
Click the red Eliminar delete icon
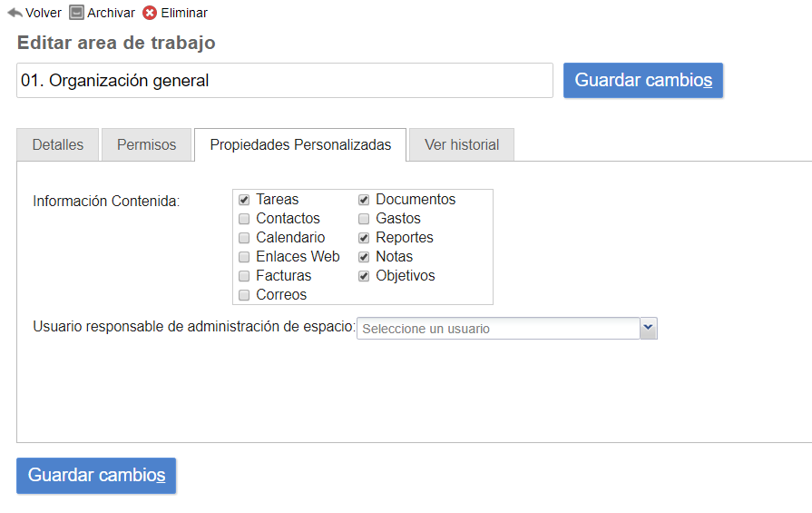click(x=150, y=13)
